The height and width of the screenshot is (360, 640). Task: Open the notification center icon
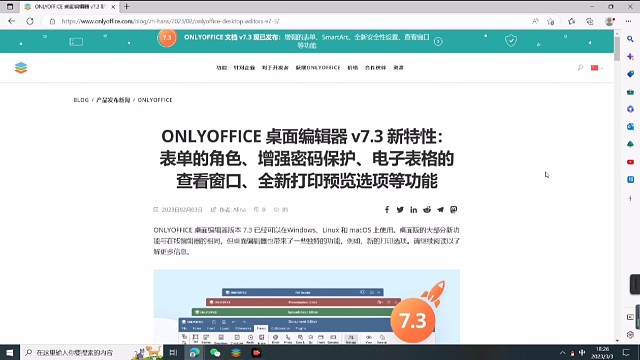click(627, 352)
